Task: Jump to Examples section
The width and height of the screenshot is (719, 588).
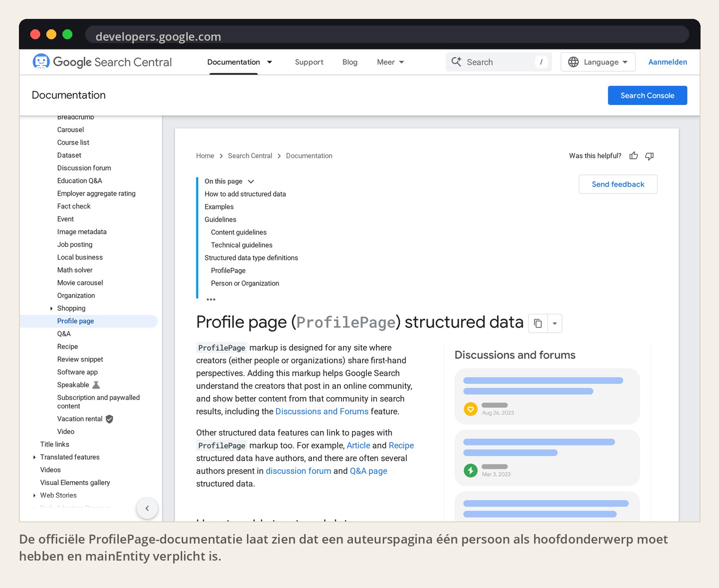Action: coord(219,207)
